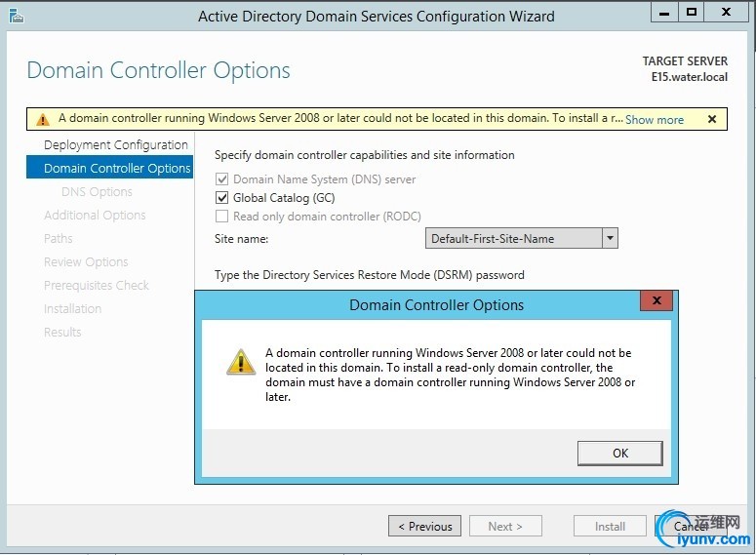The width and height of the screenshot is (756, 555).
Task: Go to Deployment Configuration step
Action: [x=115, y=144]
